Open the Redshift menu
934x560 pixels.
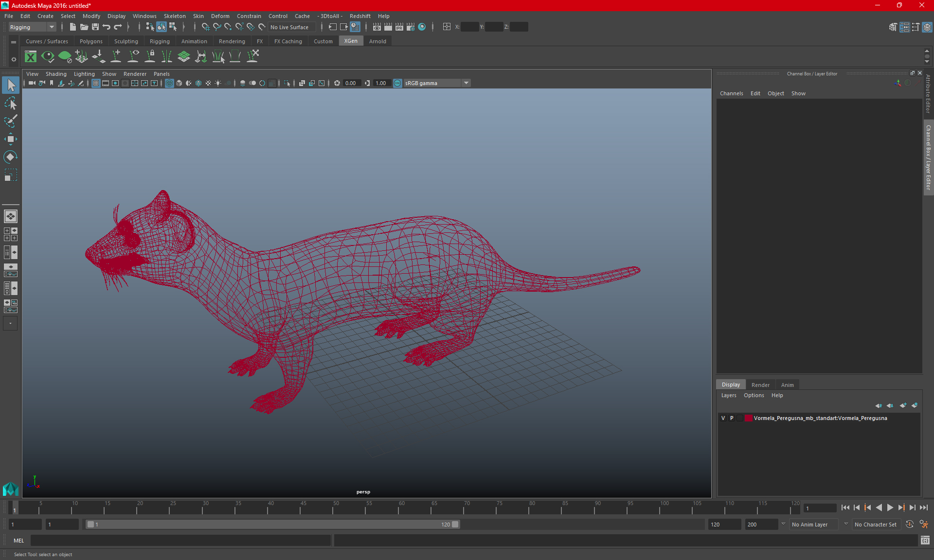[x=360, y=16]
